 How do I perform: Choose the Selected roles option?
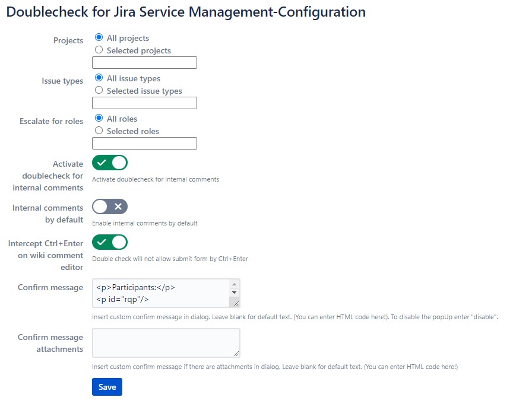coord(99,131)
